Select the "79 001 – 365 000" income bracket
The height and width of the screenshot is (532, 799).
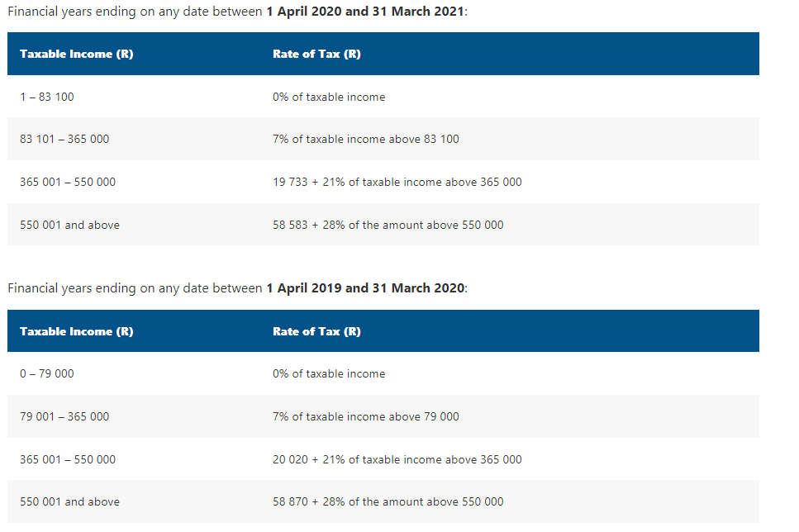tap(64, 416)
